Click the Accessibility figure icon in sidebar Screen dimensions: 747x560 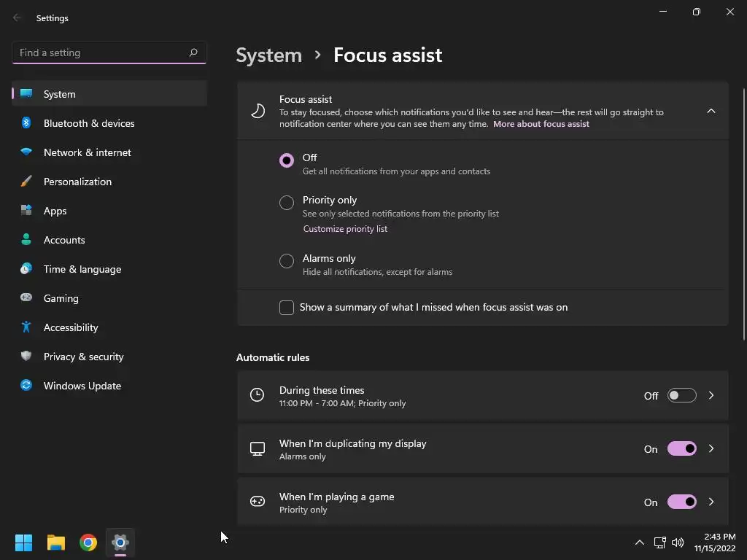26,327
